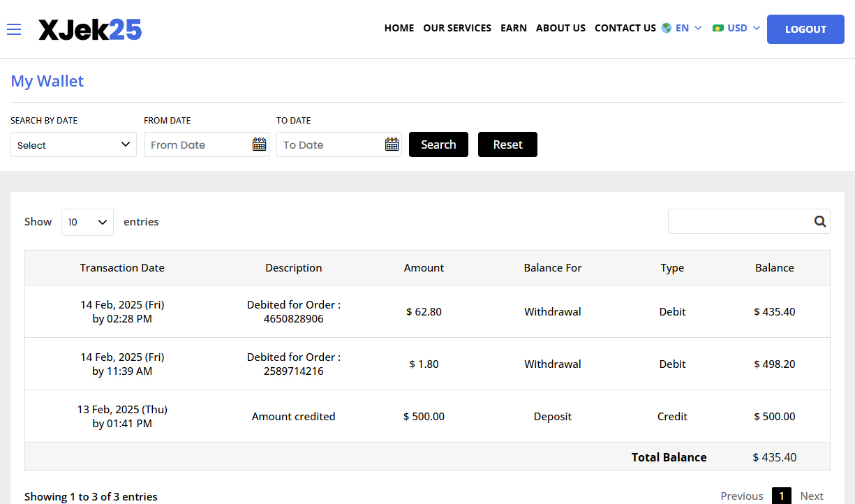
Task: Click the USD currency money icon
Action: (718, 28)
